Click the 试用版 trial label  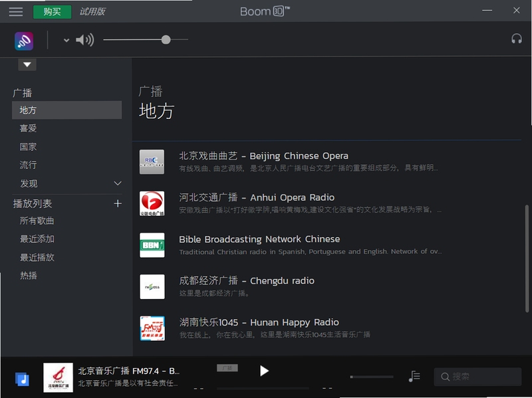pyautogui.click(x=92, y=12)
